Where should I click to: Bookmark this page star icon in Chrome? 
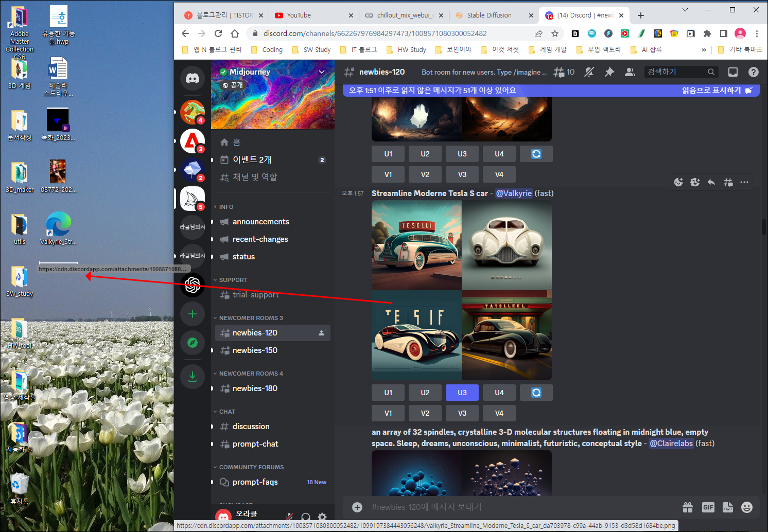point(555,33)
